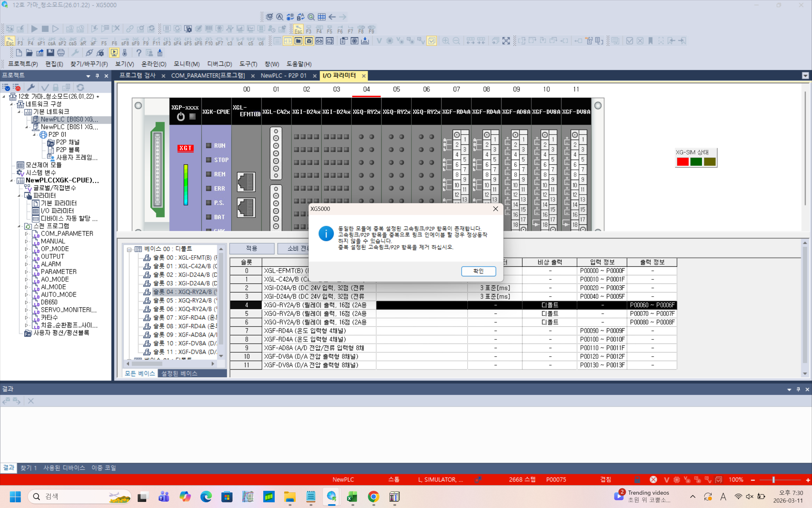Click the red XG-SIM status swatch

(x=683, y=162)
